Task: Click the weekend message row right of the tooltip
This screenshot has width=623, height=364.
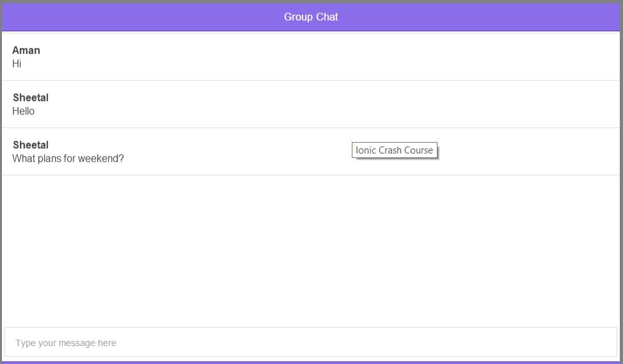Action: point(524,152)
